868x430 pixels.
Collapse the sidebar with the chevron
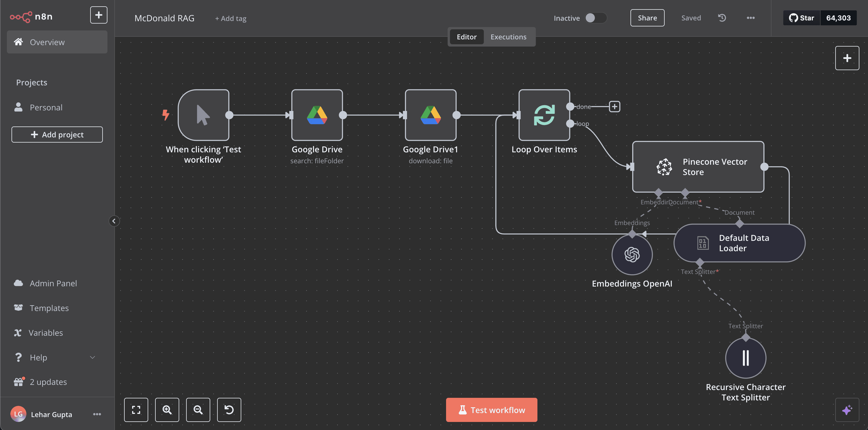point(114,221)
